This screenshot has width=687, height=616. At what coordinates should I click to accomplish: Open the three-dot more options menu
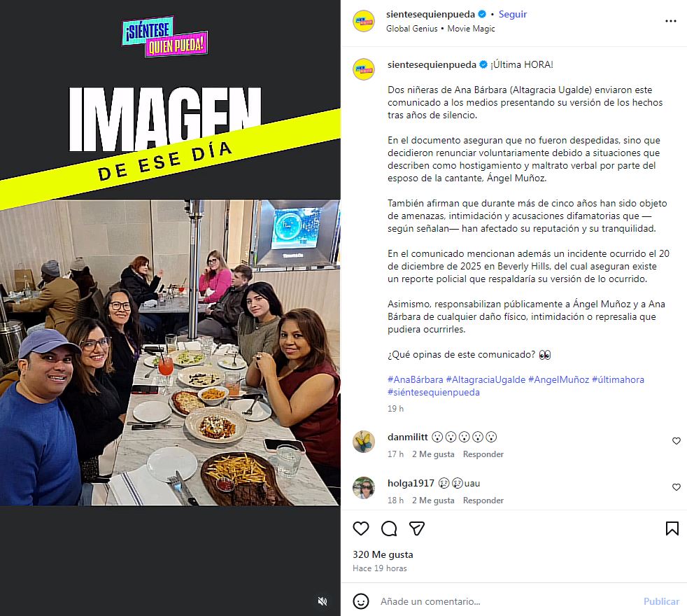tap(671, 21)
